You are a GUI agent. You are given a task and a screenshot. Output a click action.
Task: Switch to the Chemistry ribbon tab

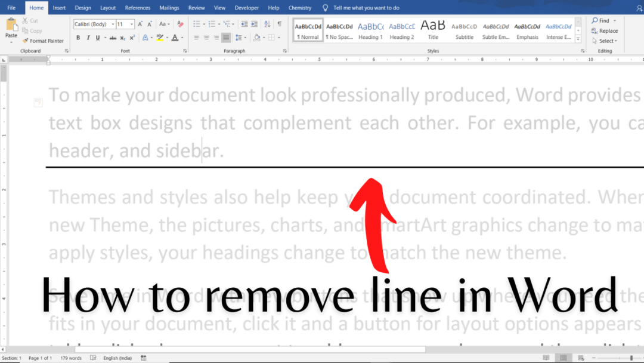[x=300, y=7]
